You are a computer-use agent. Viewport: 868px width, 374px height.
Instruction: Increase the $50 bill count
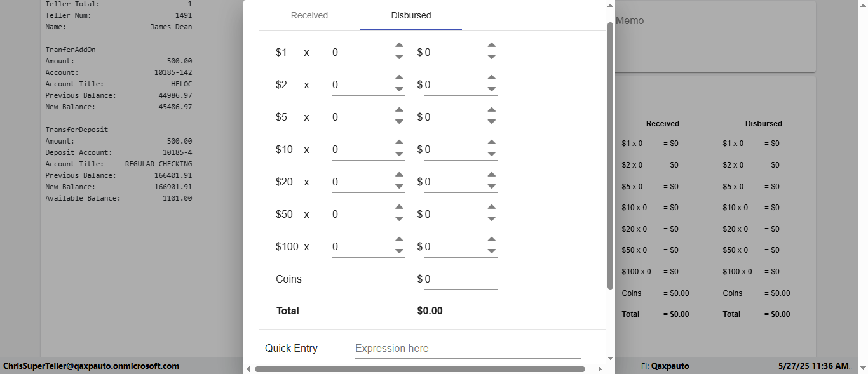point(399,207)
